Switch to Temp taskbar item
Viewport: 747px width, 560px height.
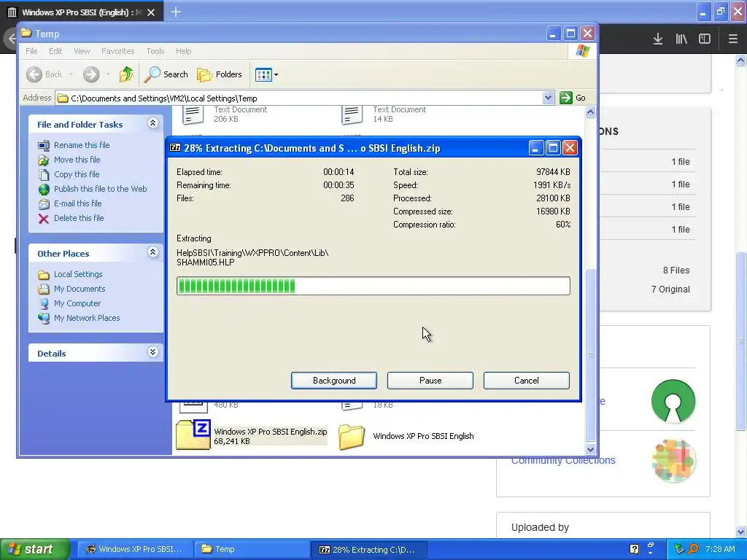click(x=252, y=549)
